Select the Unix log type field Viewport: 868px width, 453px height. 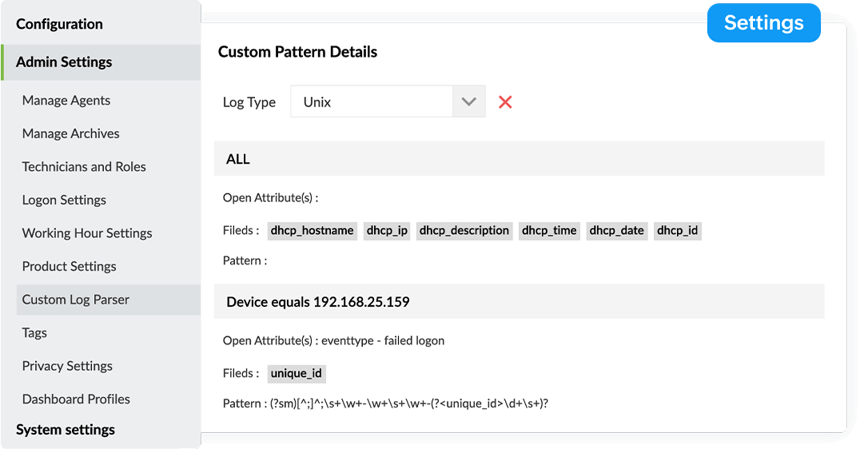372,102
